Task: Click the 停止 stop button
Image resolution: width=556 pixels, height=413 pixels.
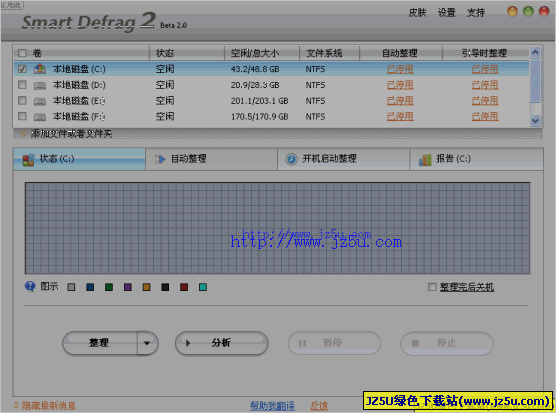Action: coord(447,343)
